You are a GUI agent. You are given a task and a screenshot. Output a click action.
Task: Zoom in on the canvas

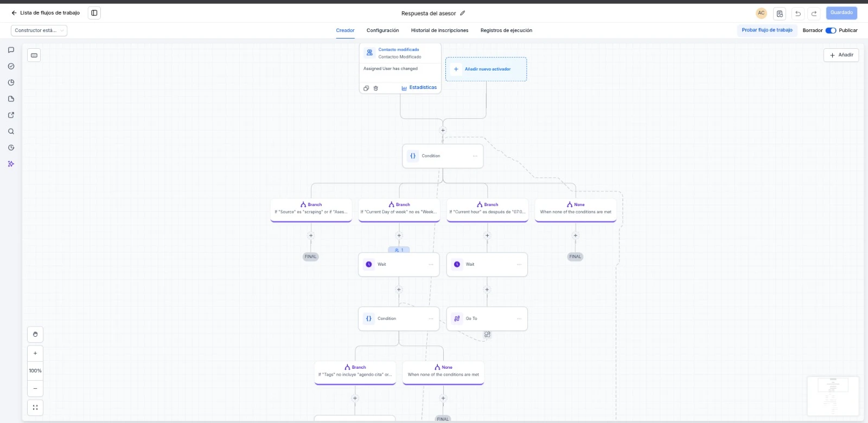(x=35, y=354)
